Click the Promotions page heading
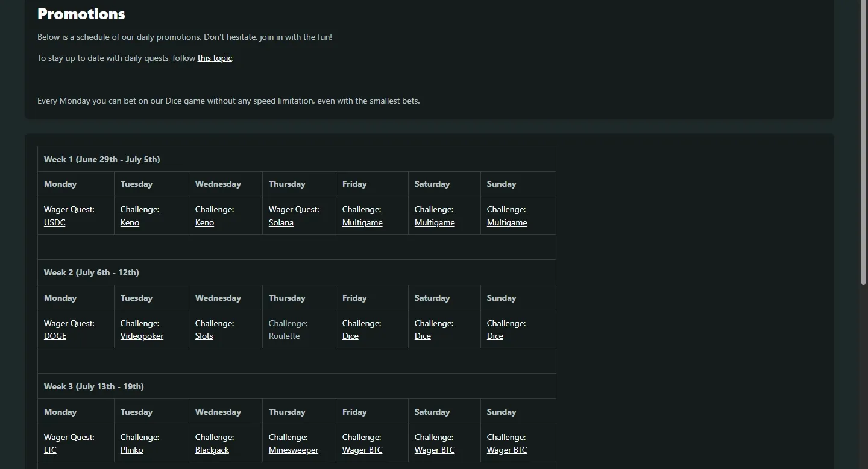 point(81,14)
